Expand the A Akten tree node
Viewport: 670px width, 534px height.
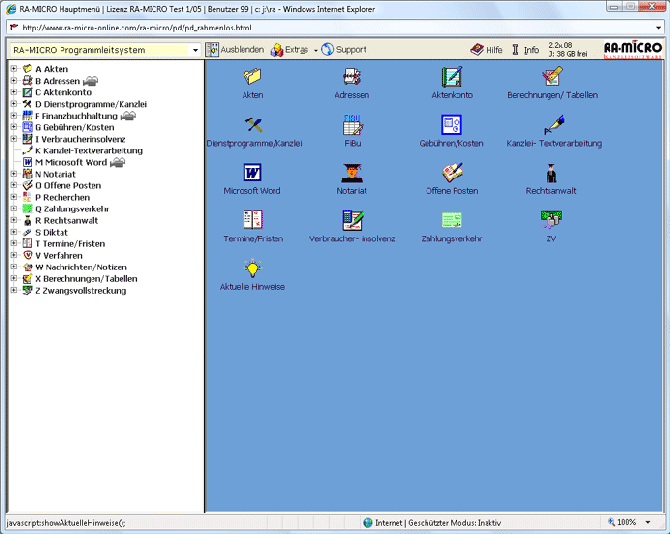14,69
